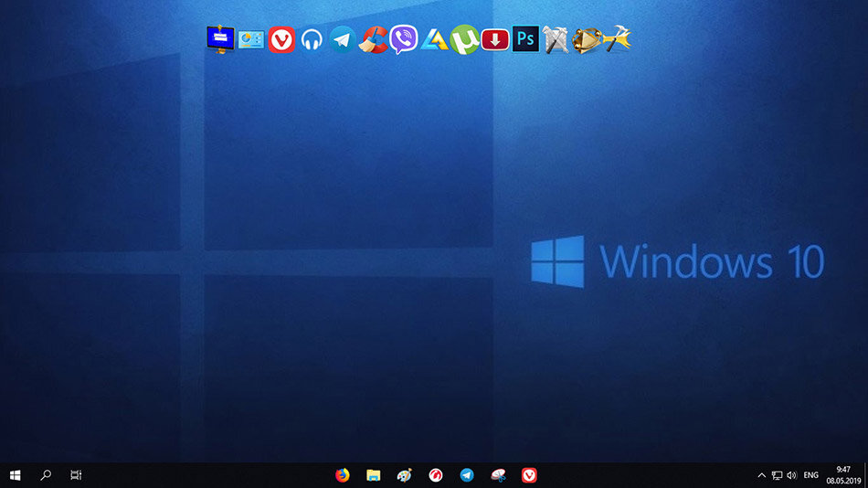Viewport: 868px width, 488px height.
Task: Open the white headphones music app
Action: [x=312, y=40]
